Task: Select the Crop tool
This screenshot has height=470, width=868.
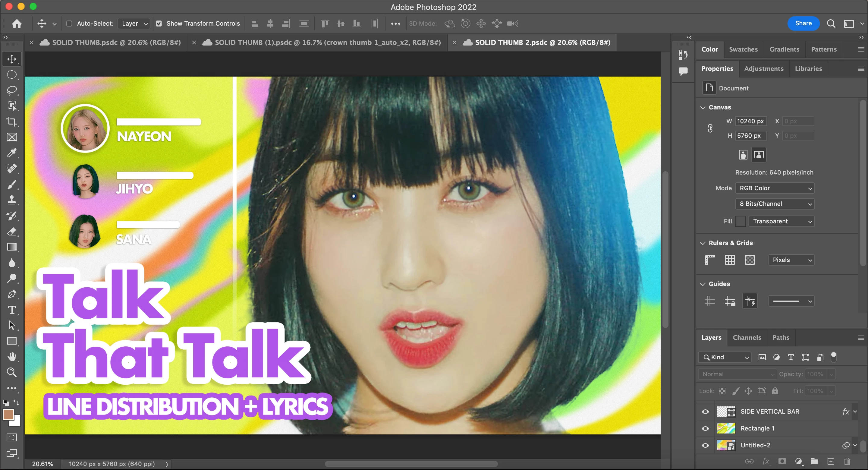Action: [12, 121]
